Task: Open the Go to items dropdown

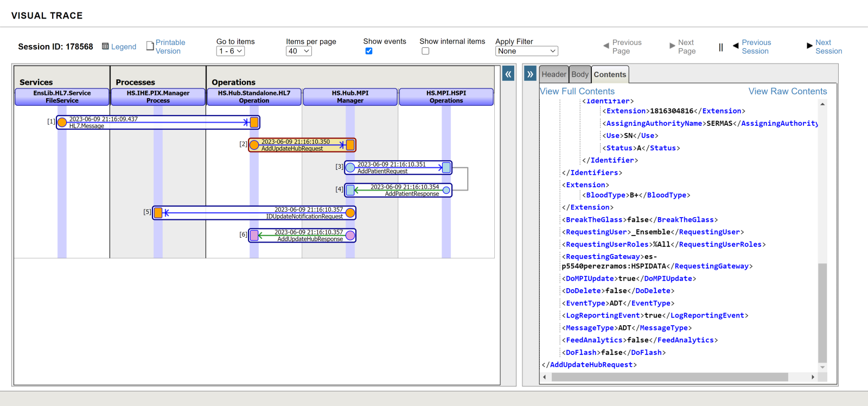Action: coord(231,51)
